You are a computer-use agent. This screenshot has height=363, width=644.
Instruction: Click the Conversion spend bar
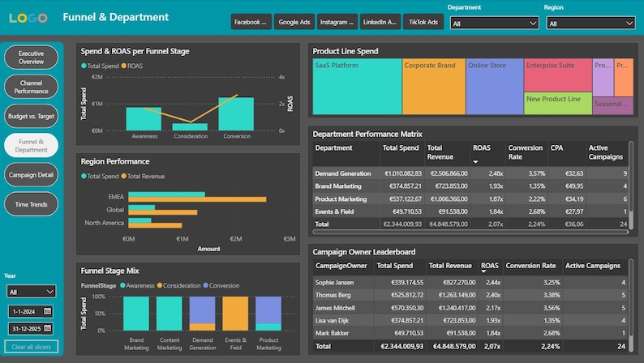pos(236,114)
